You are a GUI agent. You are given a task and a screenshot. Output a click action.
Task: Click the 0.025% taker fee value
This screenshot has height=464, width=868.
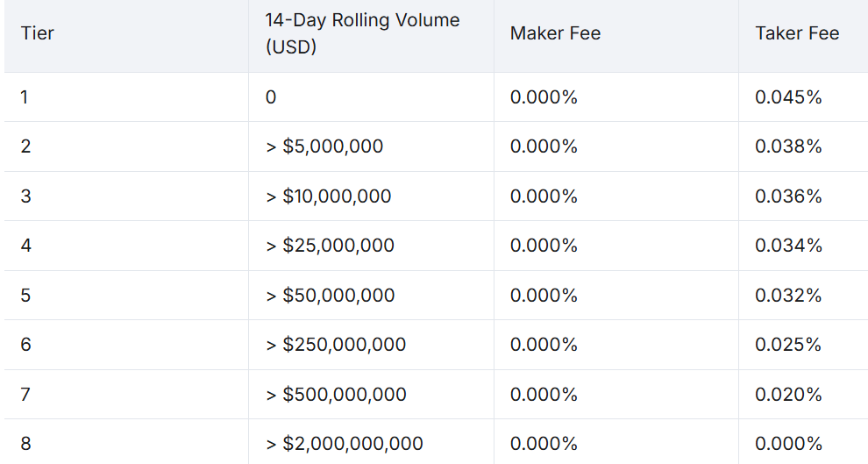pyautogui.click(x=788, y=345)
